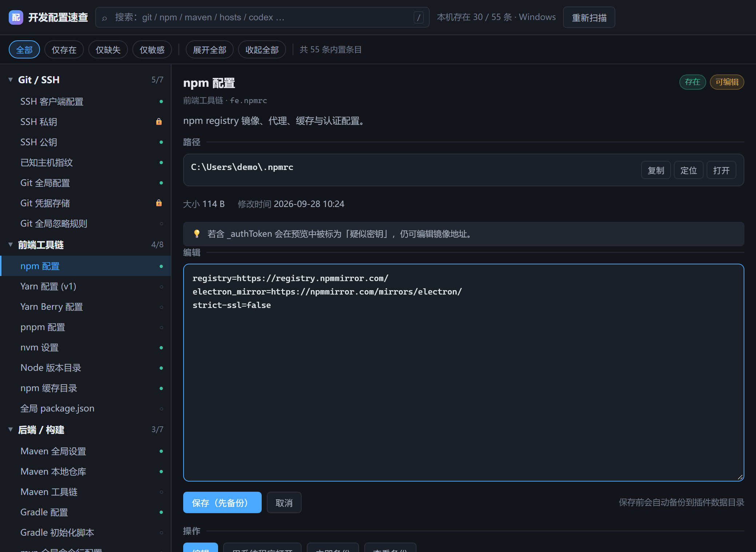Click the textarea resize handle corner
Screen dimensions: 756x552
click(740, 477)
